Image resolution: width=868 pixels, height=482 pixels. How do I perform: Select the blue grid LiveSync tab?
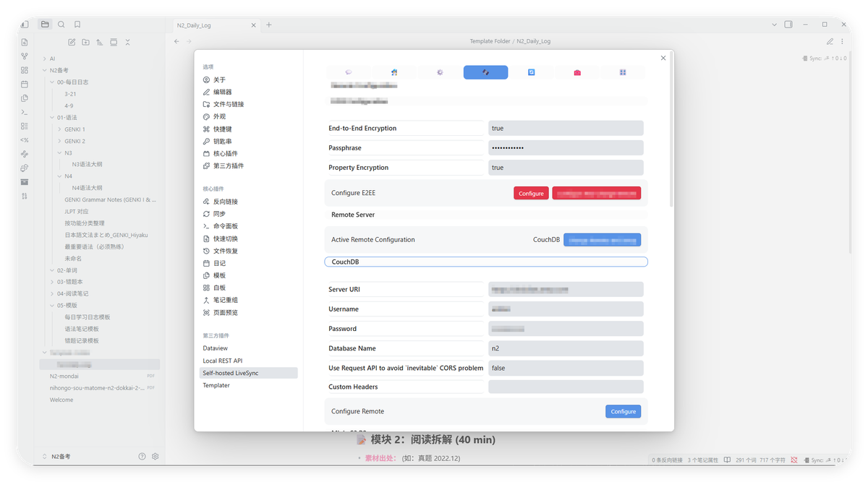(623, 72)
